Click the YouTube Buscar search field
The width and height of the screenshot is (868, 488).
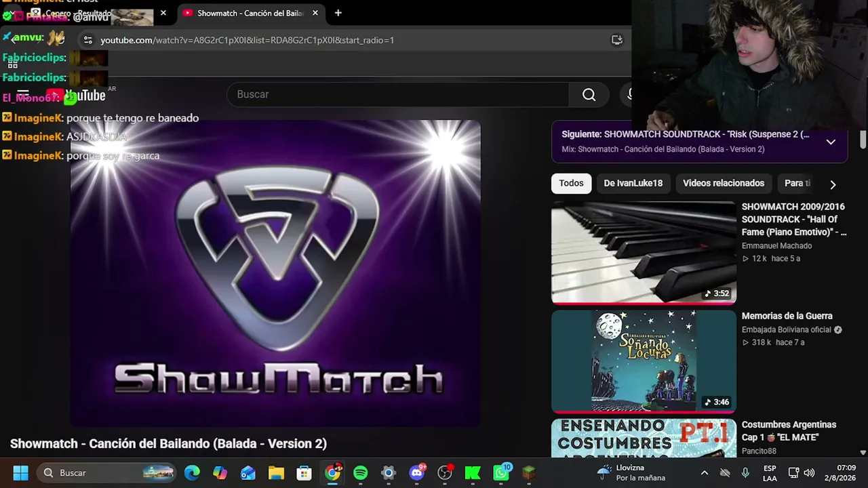click(398, 95)
